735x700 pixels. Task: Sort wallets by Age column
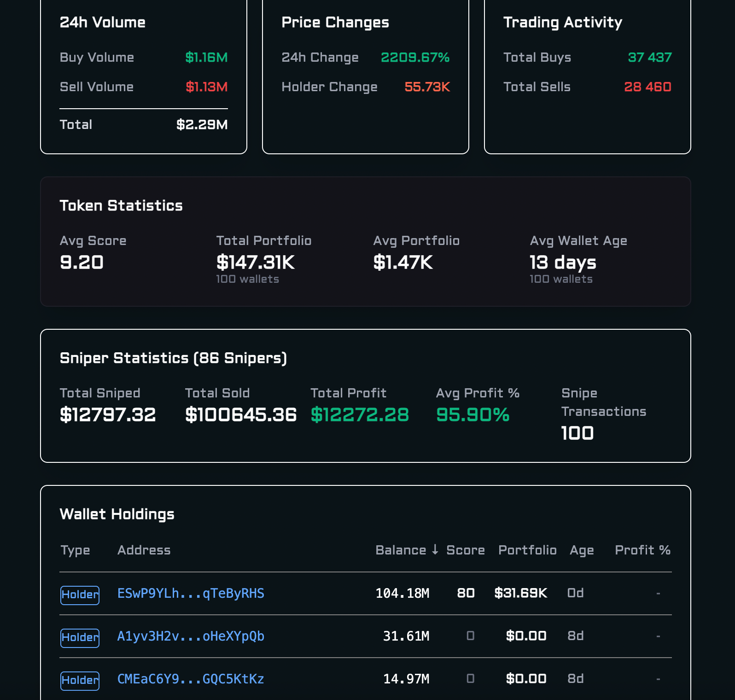582,550
